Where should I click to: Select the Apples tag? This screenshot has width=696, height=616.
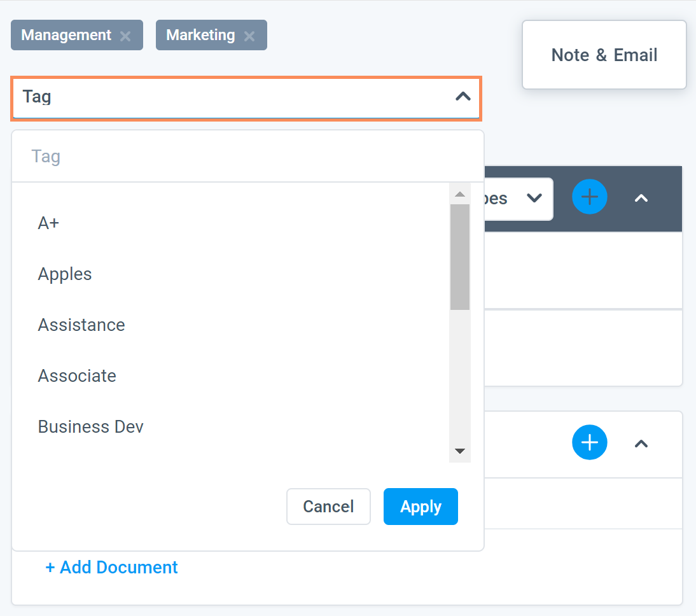pos(64,274)
